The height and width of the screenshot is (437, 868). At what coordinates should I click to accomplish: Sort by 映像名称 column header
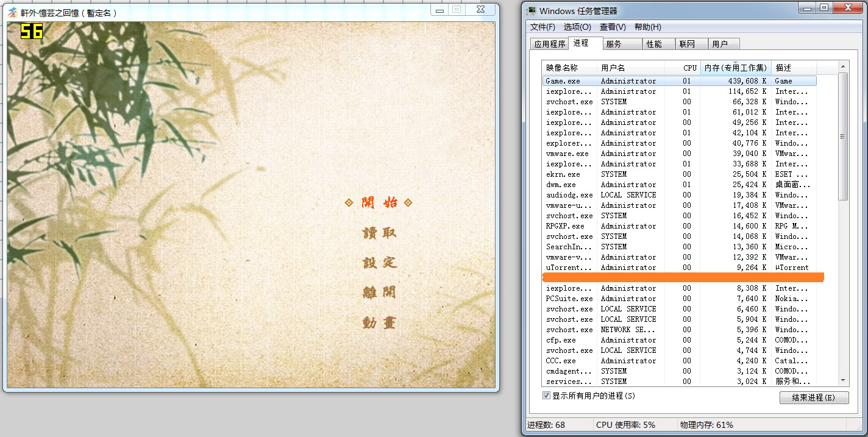click(x=569, y=68)
